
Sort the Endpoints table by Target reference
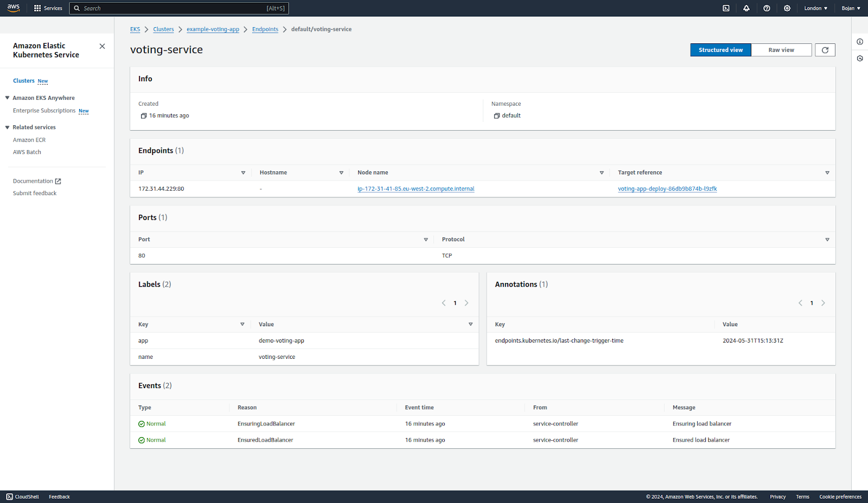pyautogui.click(x=827, y=173)
